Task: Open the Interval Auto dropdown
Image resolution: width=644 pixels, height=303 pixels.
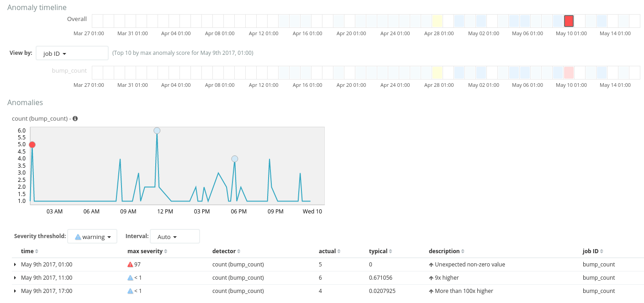Action: (174, 237)
